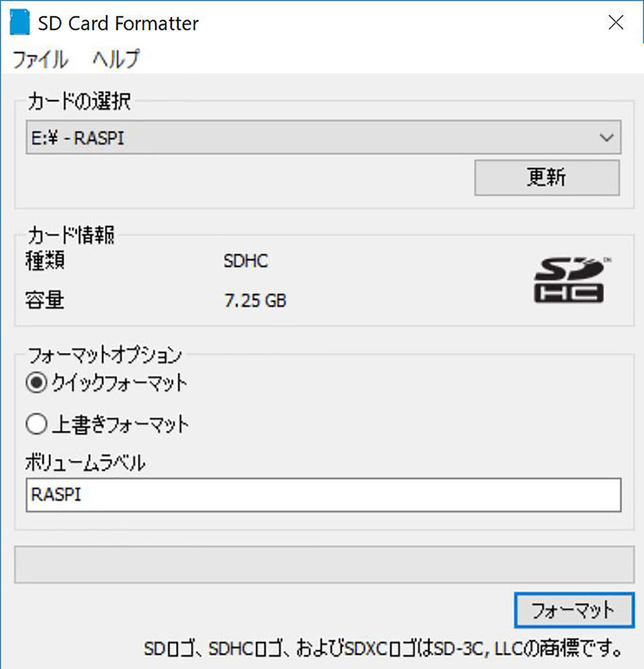644x669 pixels.
Task: Open the ヘルプ menu
Action: point(118,58)
